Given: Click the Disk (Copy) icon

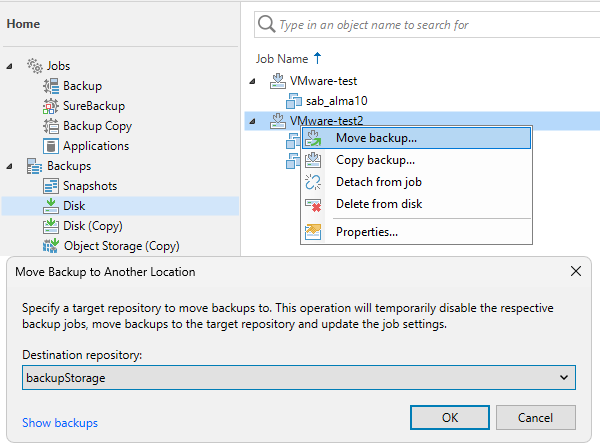Looking at the screenshot, I should coord(51,226).
